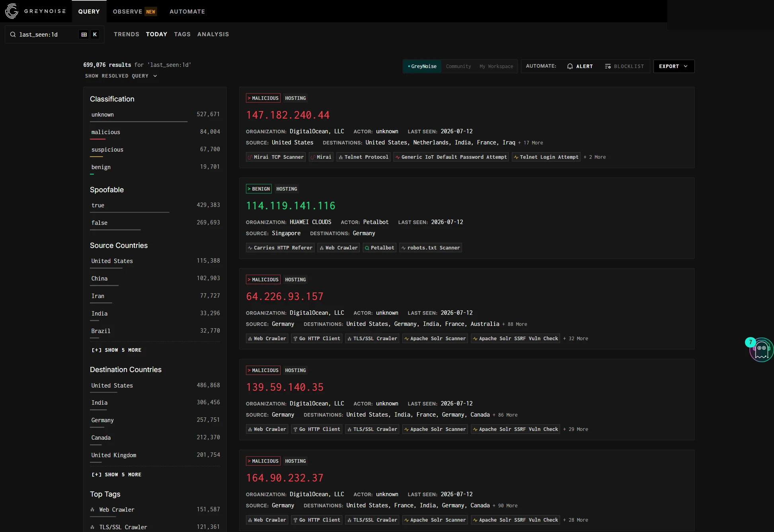Expand Show Resolved Query
The height and width of the screenshot is (532, 774).
coord(121,76)
